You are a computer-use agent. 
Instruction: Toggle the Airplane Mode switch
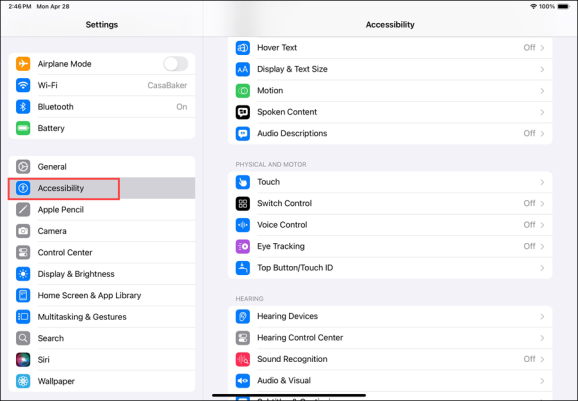[176, 64]
